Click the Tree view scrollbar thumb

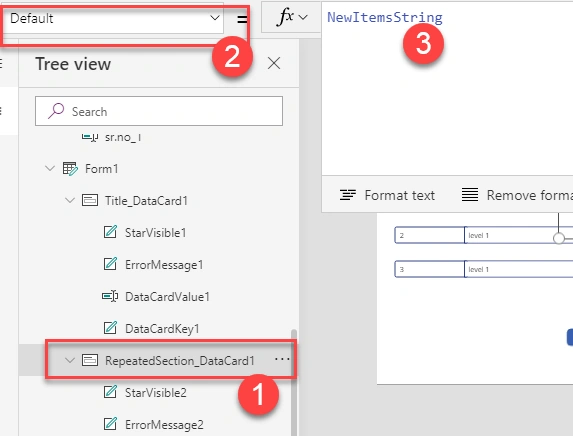point(293,382)
